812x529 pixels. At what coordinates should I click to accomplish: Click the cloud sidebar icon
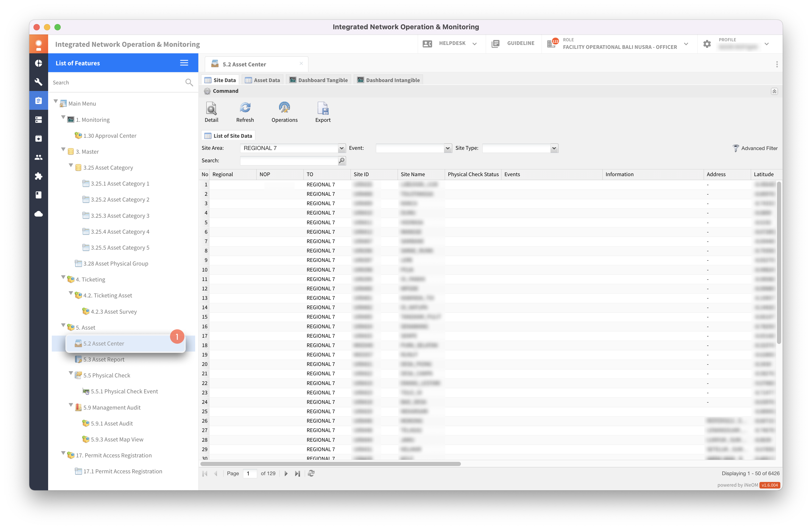38,214
